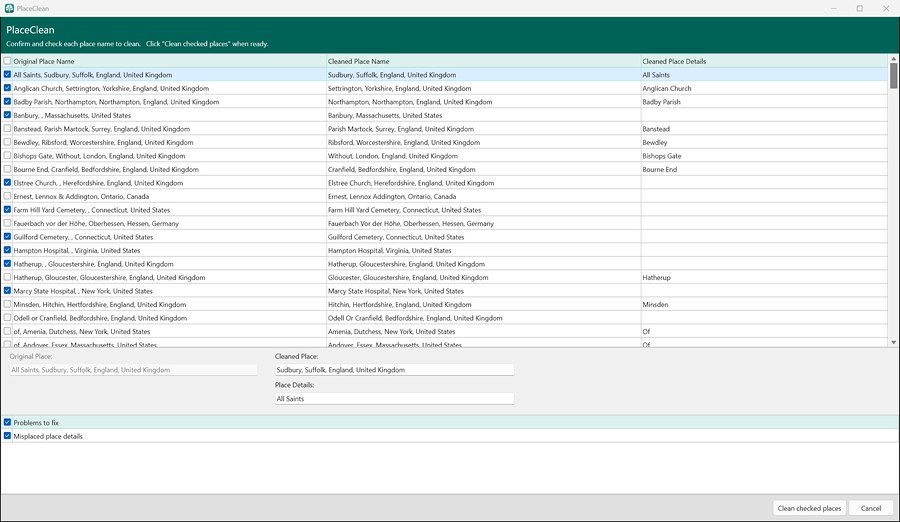Uncheck the Banbury, Massachusetts row checkbox

(7, 115)
